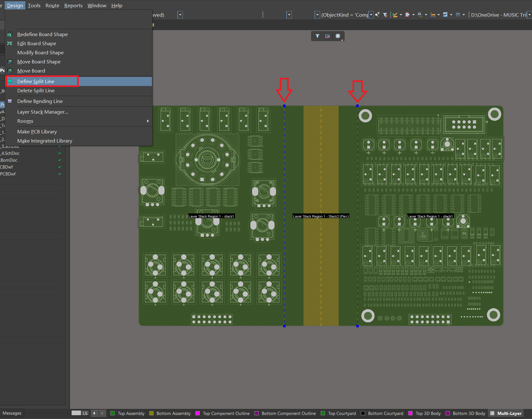Select Define Split Line from the menu
The width and height of the screenshot is (532, 419).
point(35,81)
